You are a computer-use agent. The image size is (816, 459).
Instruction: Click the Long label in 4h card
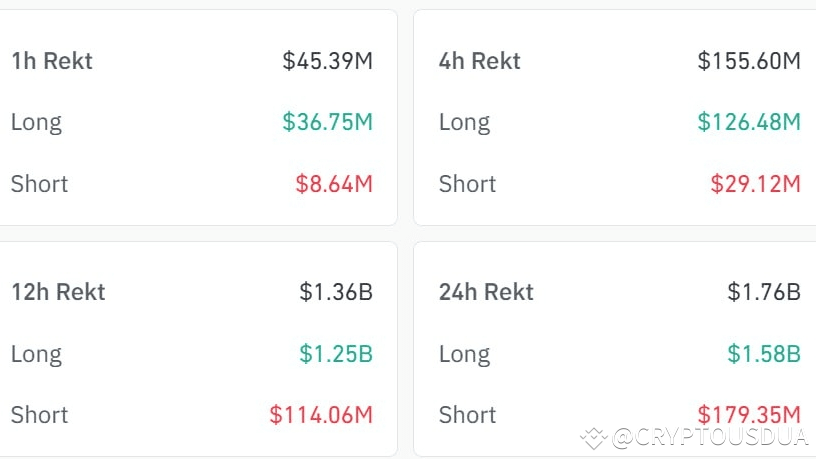(464, 122)
